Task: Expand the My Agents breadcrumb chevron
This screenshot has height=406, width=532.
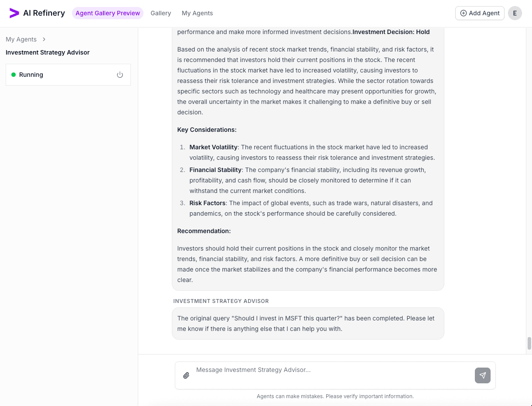Action: click(x=44, y=39)
